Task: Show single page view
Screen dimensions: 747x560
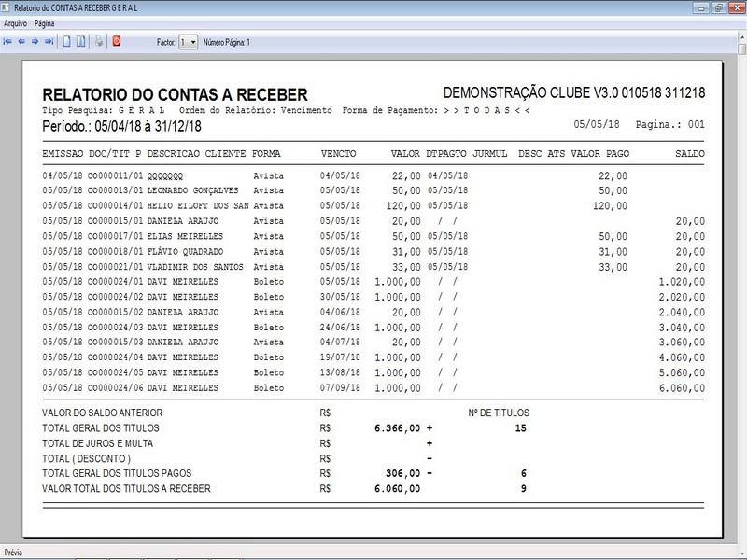Action: click(66, 42)
